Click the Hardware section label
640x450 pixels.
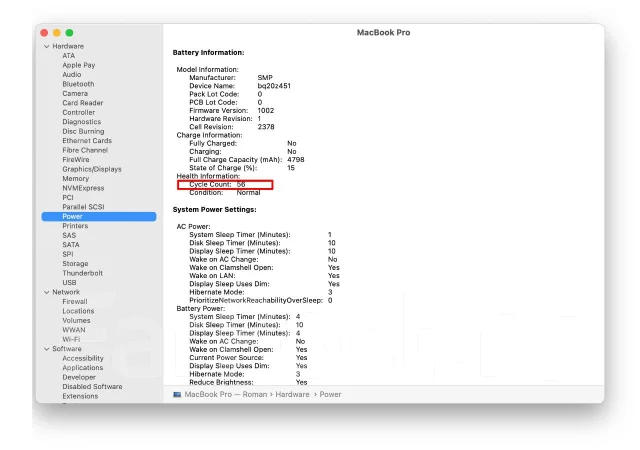[68, 46]
